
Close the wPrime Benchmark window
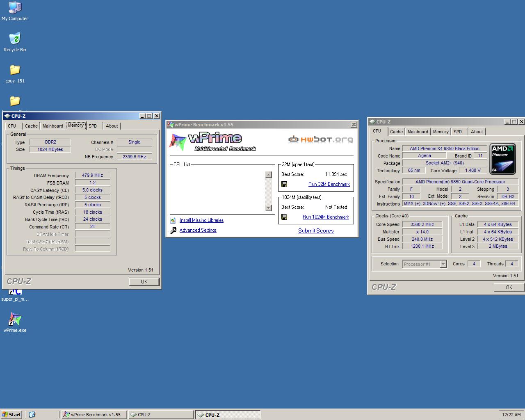coord(354,125)
